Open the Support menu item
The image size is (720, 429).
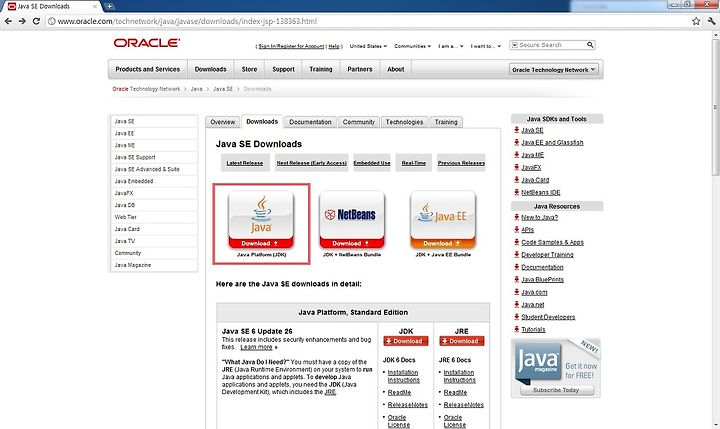click(283, 69)
